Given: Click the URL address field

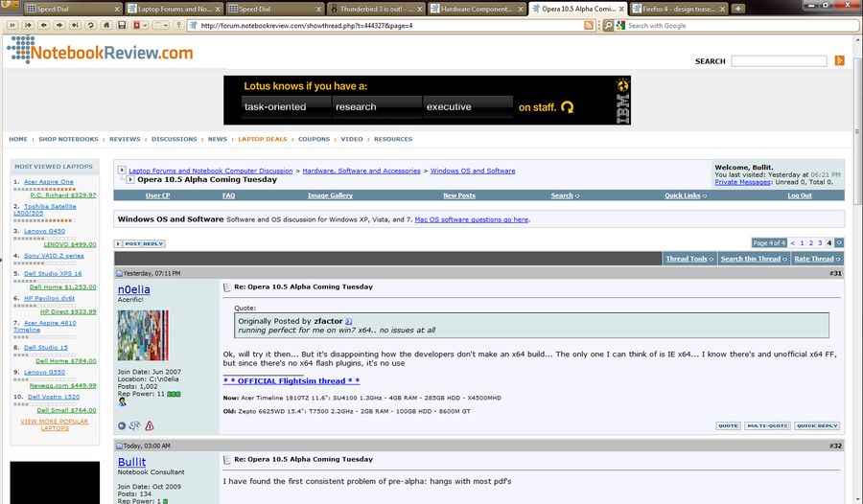Looking at the screenshot, I should [391, 25].
